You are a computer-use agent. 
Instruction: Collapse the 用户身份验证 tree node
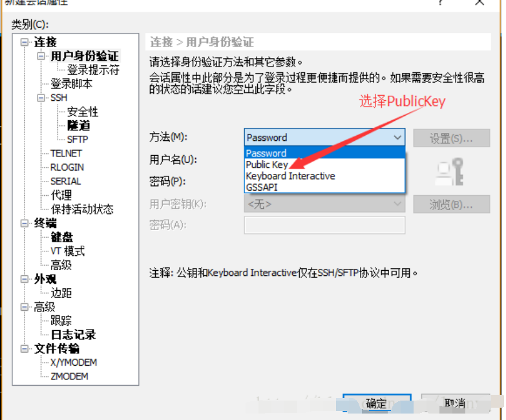coord(41,56)
